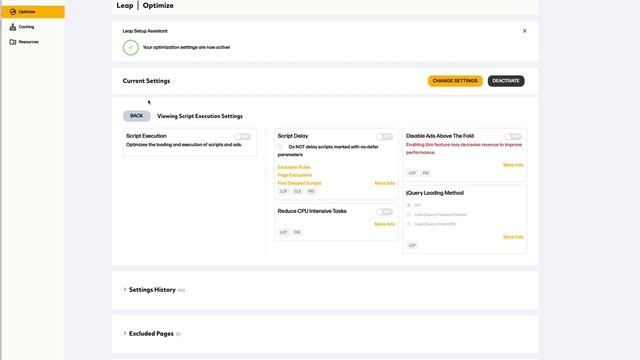Toggle Reduce CPU Intensive Tasks switch

384,212
